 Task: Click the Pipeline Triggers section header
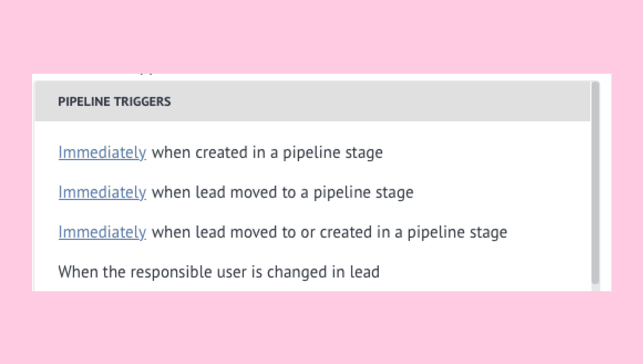pyautogui.click(x=312, y=101)
